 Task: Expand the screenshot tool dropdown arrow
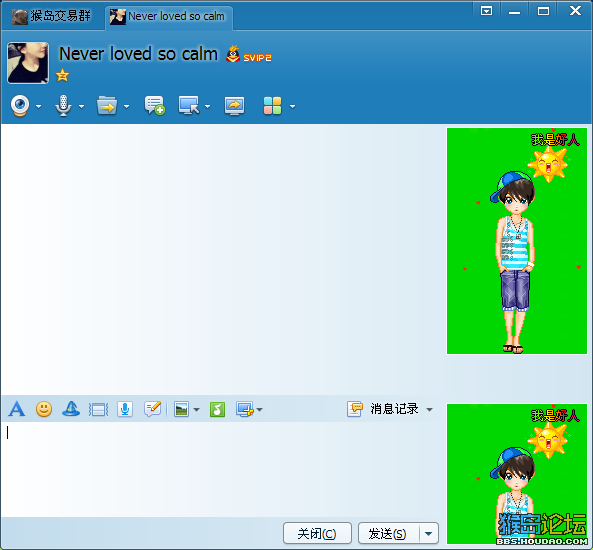[x=259, y=410]
